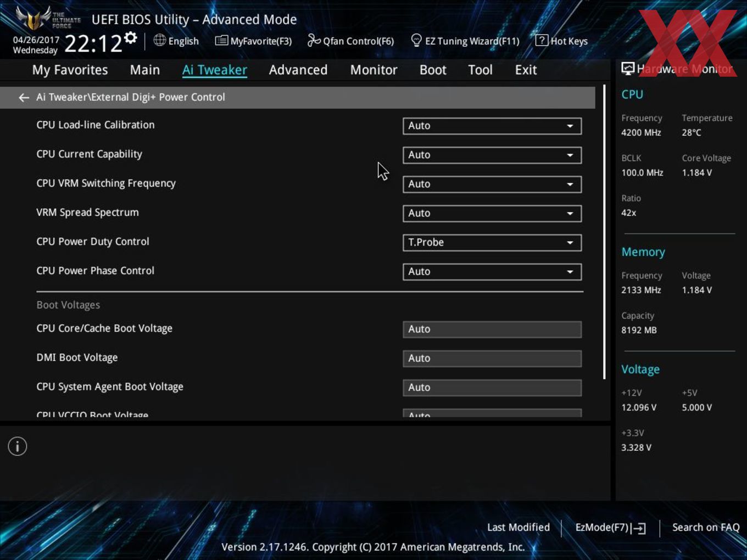Screen dimensions: 747x560
Task: Open VRM Spread Spectrum dropdown
Action: pyautogui.click(x=492, y=213)
